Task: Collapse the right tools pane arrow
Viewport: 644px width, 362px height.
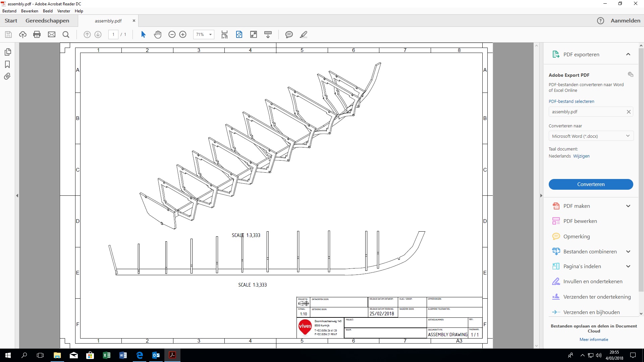Action: click(x=541, y=195)
